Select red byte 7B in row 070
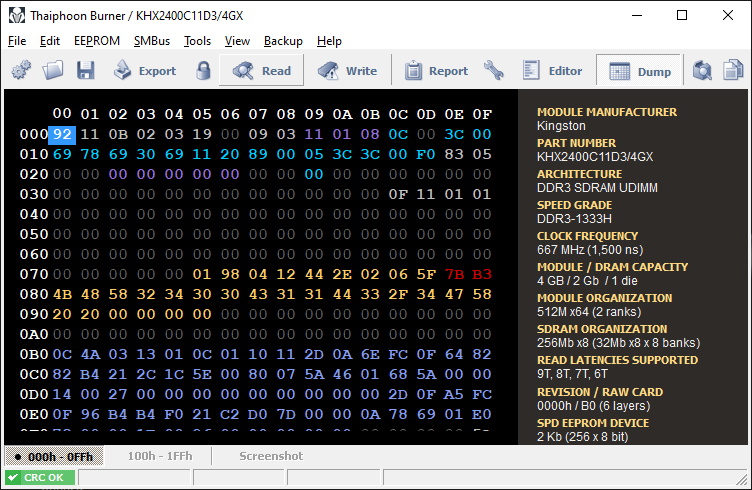 pyautogui.click(x=454, y=274)
